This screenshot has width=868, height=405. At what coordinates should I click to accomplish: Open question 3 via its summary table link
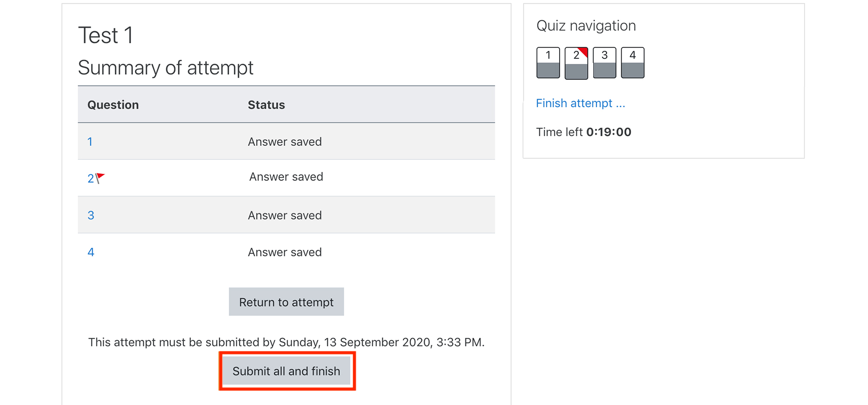pyautogui.click(x=91, y=215)
